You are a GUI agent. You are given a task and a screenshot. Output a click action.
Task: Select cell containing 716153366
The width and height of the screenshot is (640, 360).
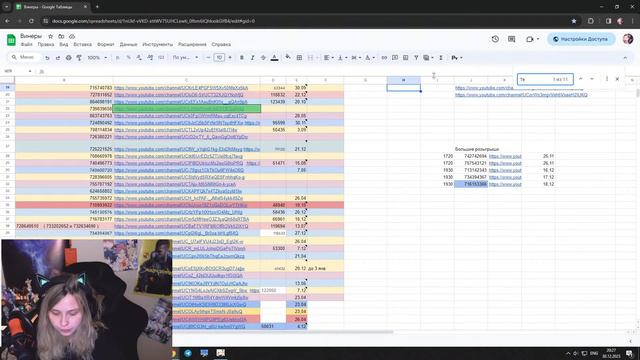471,184
